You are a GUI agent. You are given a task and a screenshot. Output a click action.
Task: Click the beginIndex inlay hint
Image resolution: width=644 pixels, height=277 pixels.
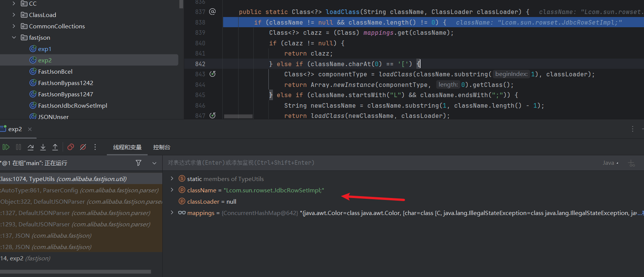point(511,74)
